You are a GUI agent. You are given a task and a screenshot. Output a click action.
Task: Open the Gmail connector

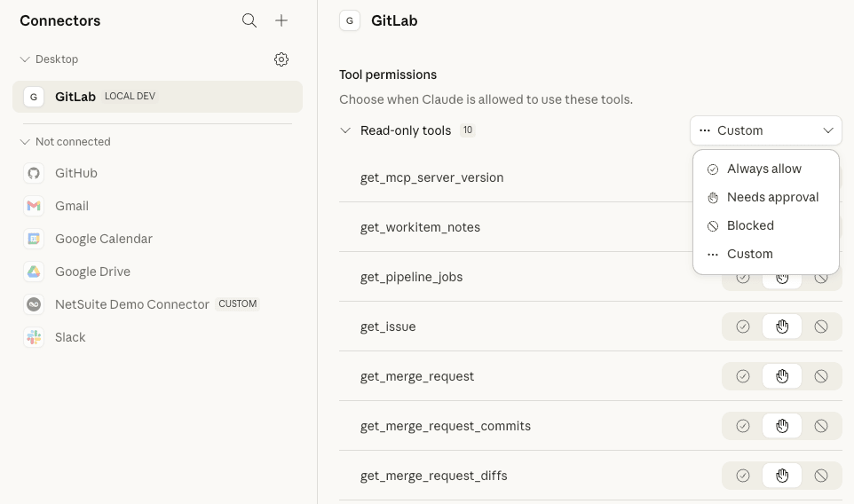(71, 206)
